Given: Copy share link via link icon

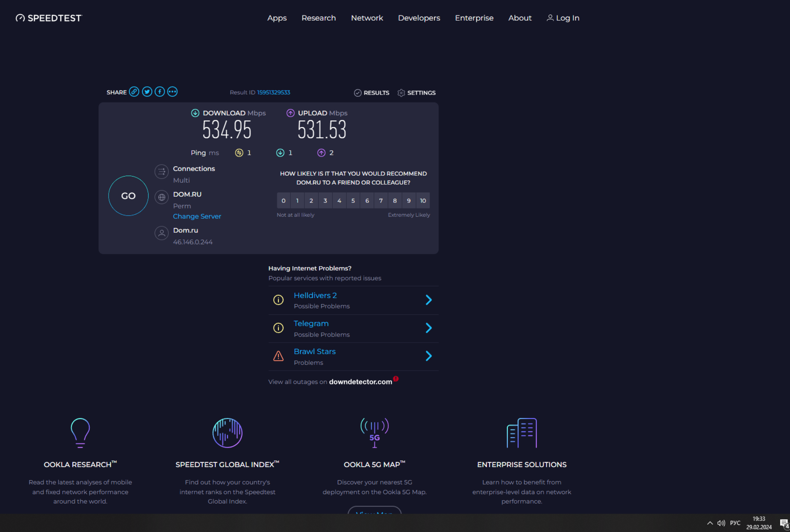Looking at the screenshot, I should click(x=134, y=92).
